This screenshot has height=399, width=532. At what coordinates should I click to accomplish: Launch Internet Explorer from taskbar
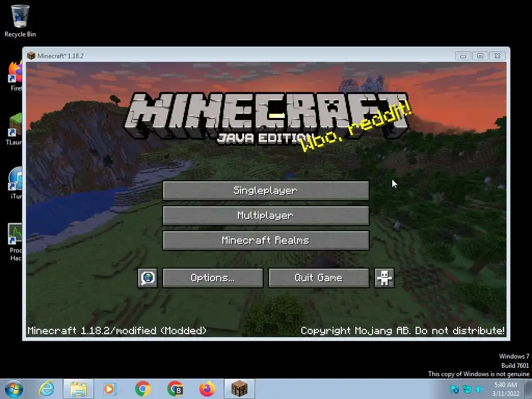[x=46, y=389]
